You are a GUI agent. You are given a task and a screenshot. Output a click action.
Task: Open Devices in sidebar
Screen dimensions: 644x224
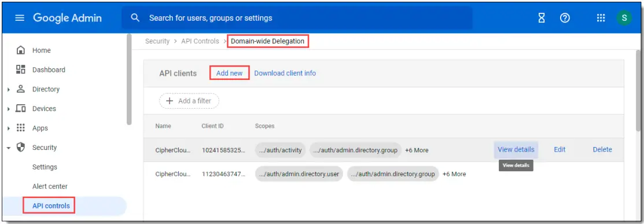[x=45, y=108]
